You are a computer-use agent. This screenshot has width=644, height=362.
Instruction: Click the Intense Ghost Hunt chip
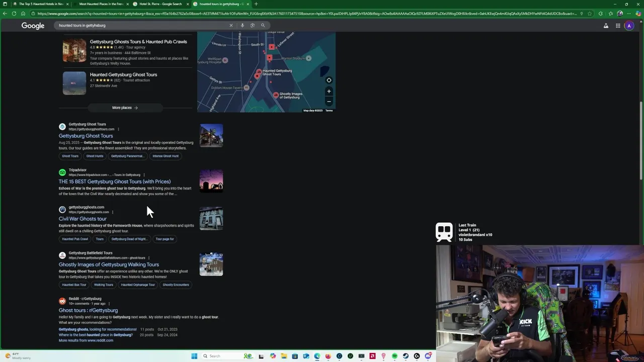click(166, 156)
